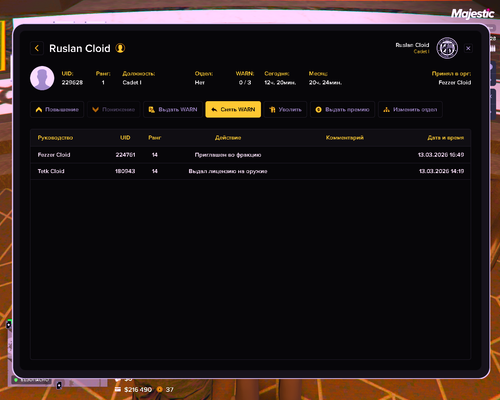This screenshot has width=500, height=400.
Task: Click the gold profile badge beside Ruslan Cloid
Action: pos(120,48)
